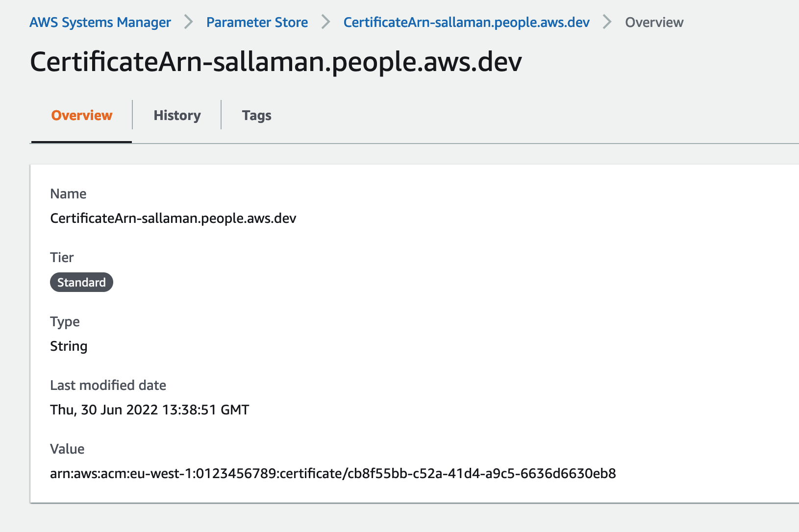Screen dimensions: 799x532
Task: Open AWS Systems Manager breadcrumb link
Action: [x=100, y=23]
